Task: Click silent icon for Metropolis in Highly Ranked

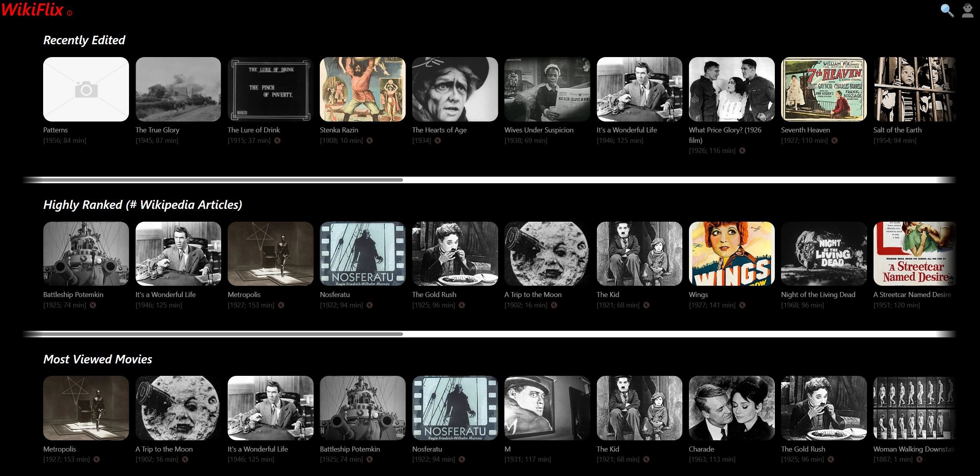Action: pos(281,305)
